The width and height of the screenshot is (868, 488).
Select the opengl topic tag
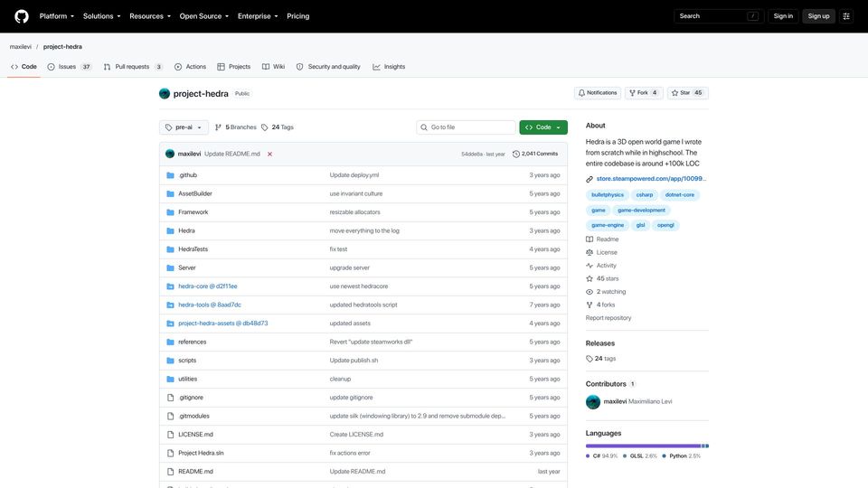click(665, 225)
